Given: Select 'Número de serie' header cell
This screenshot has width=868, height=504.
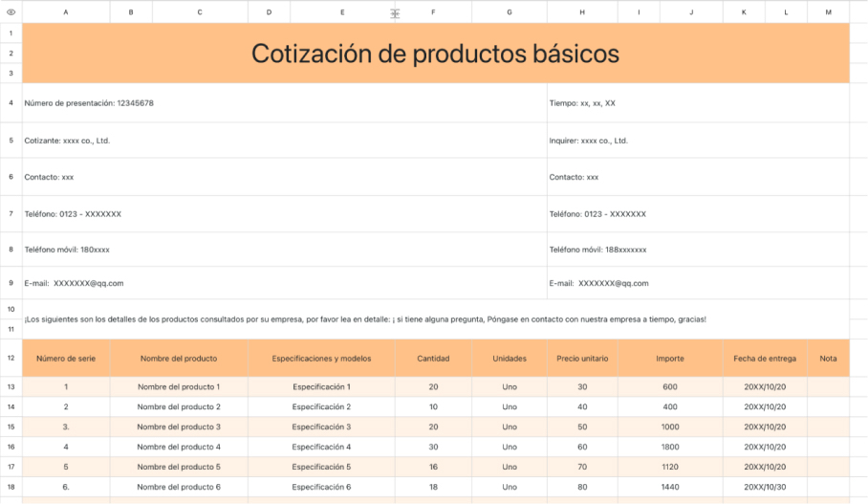Looking at the screenshot, I should 66,359.
